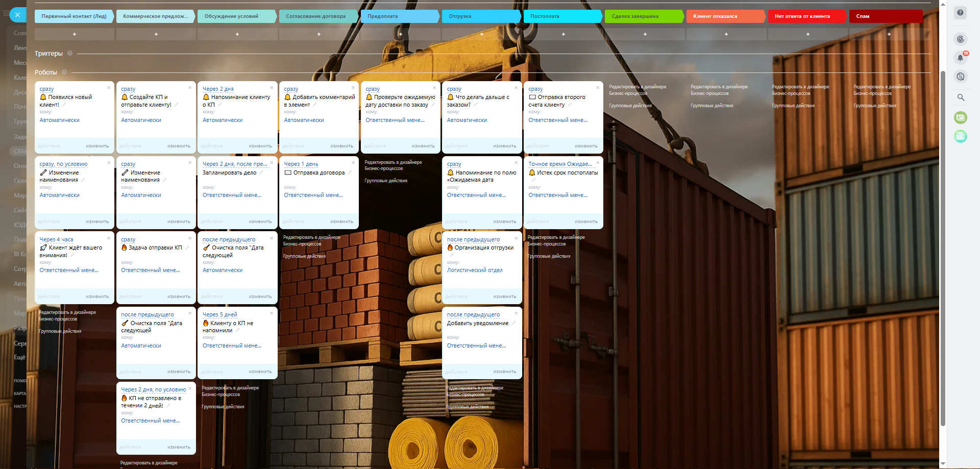Click 'изменить' on the 'Отправка договора' robot
980x469 pixels.
341,221
